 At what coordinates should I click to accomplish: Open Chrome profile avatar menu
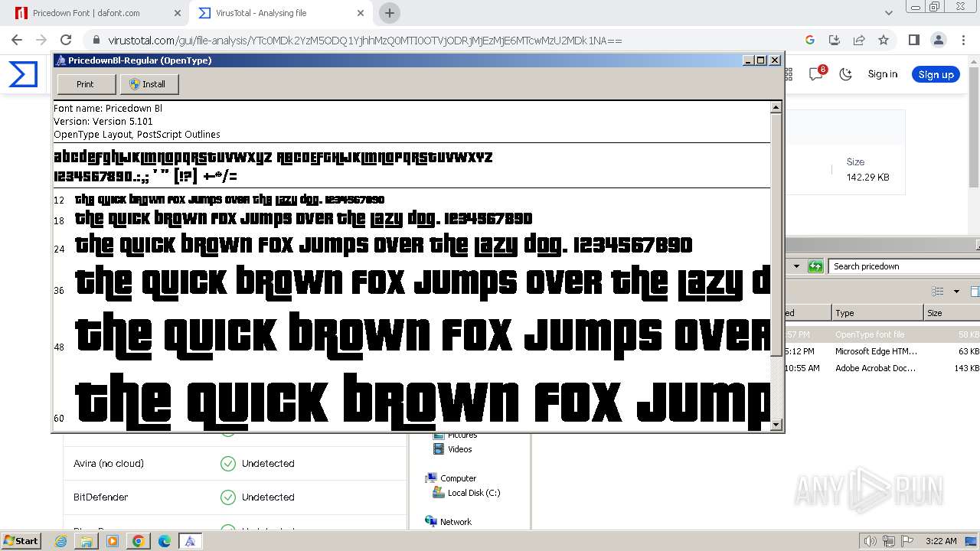938,40
